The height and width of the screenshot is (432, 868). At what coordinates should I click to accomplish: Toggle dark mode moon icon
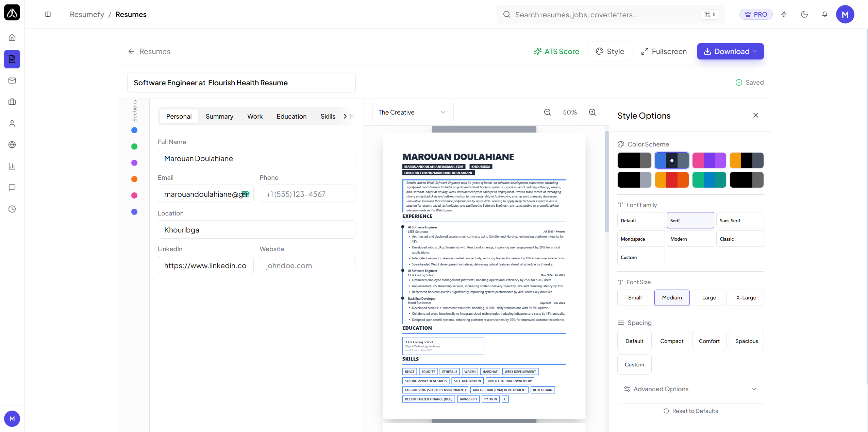(x=804, y=14)
